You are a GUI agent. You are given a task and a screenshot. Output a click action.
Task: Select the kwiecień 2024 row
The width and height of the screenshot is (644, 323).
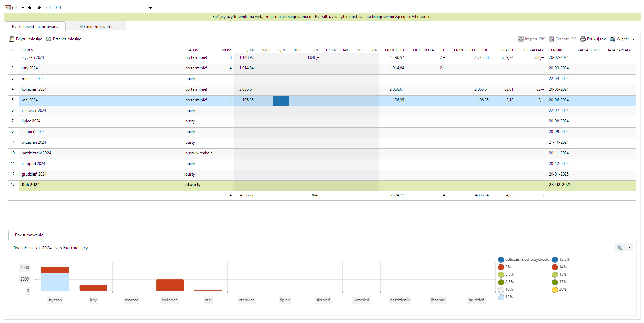coord(34,89)
